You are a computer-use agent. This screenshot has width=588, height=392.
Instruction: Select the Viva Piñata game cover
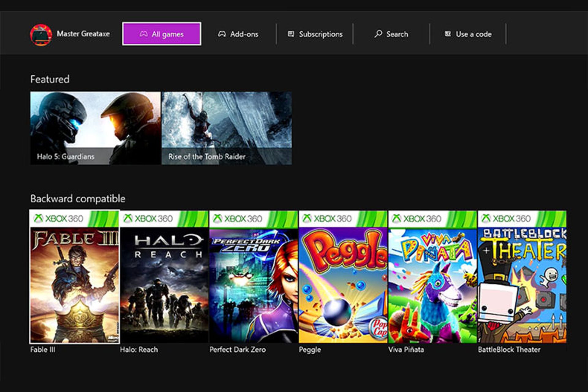pyautogui.click(x=432, y=277)
